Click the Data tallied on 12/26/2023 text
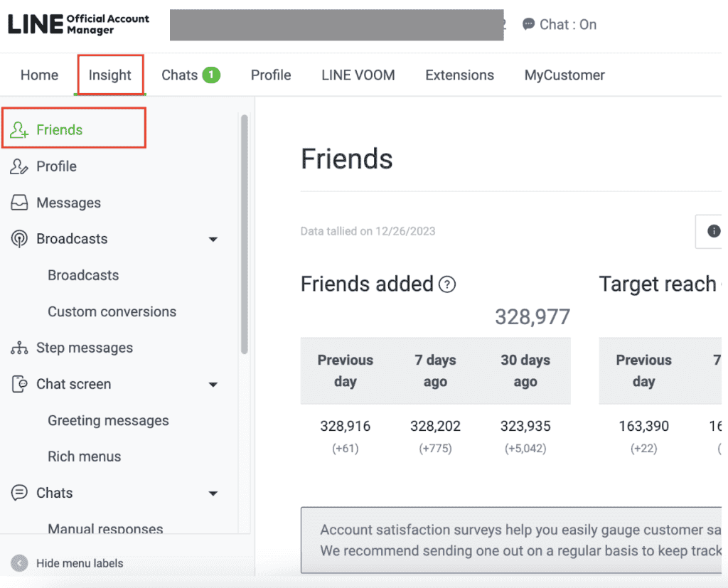This screenshot has height=588, width=728. click(x=368, y=231)
